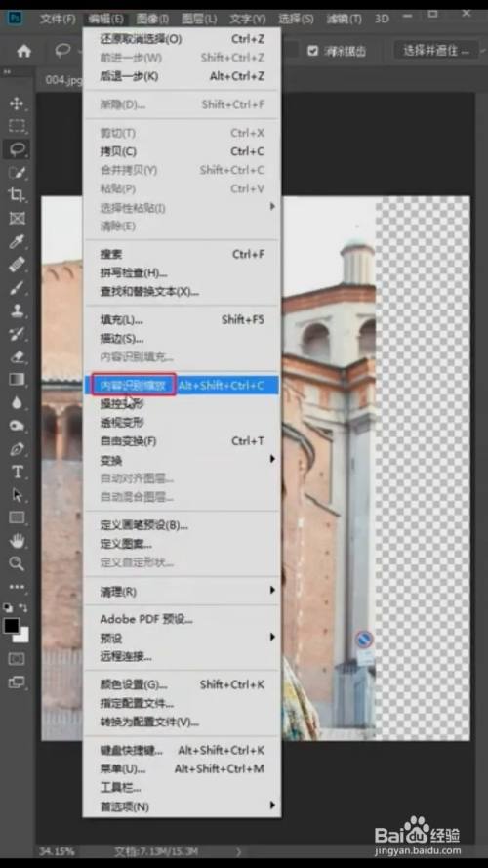Screen dimensions: 488x868
Task: Choose 定义画笔预设(B)... entry
Action: (182, 525)
